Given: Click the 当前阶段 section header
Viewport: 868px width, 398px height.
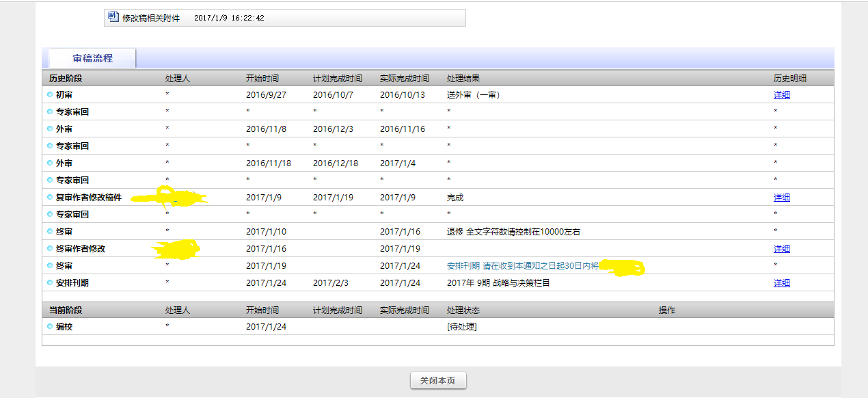Looking at the screenshot, I should 66,310.
